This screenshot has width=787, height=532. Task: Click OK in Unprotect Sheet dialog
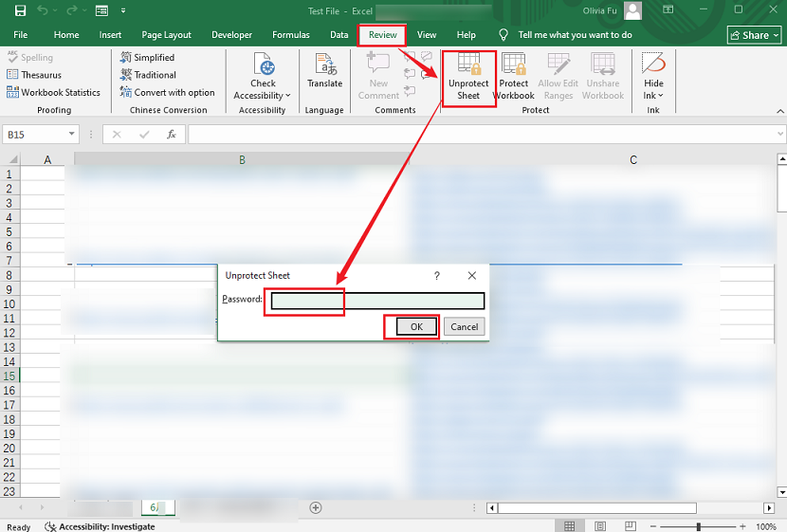(x=416, y=327)
